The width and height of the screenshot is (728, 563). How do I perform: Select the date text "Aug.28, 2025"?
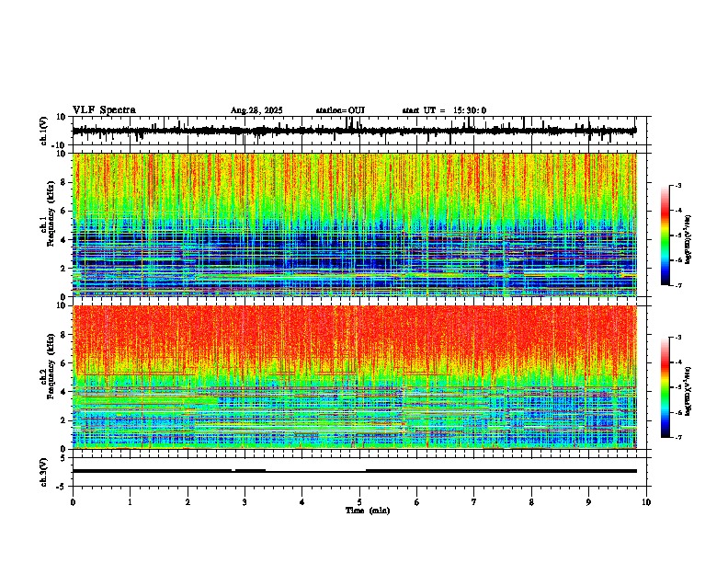(256, 110)
